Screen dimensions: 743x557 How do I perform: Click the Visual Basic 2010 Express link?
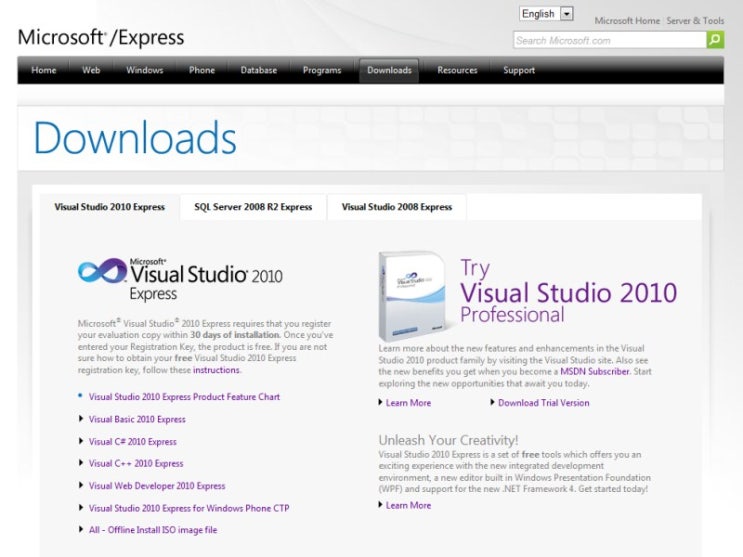(x=137, y=420)
